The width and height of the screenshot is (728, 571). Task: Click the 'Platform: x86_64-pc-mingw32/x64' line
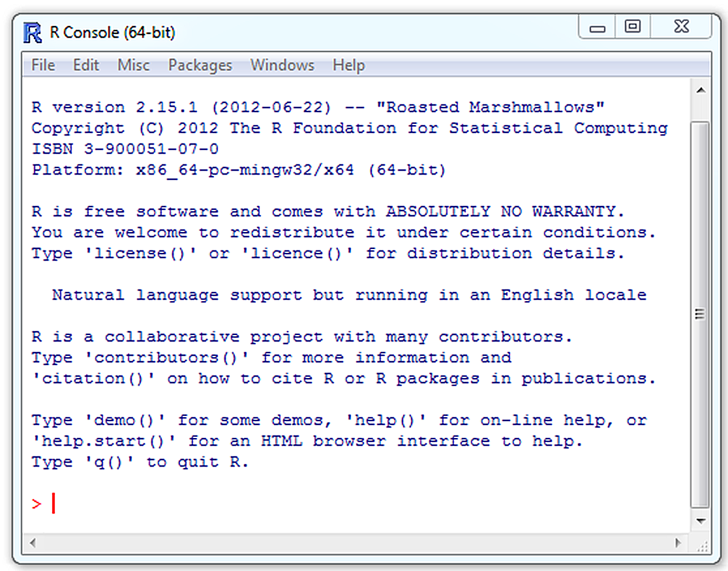click(239, 170)
